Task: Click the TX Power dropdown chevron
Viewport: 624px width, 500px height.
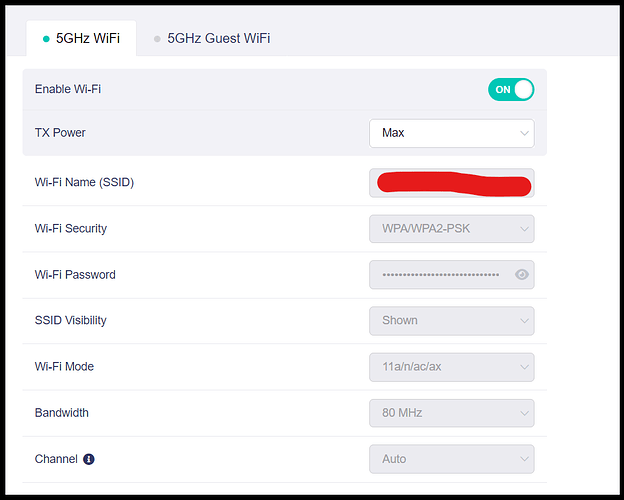Action: pyautogui.click(x=525, y=133)
